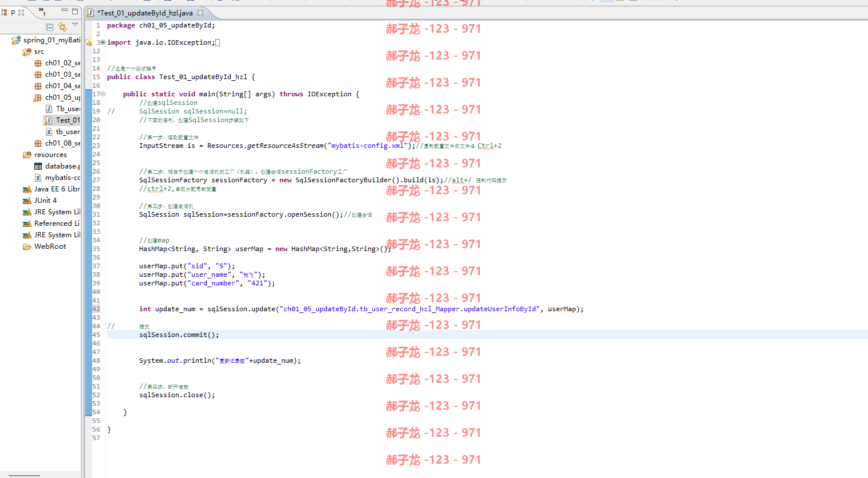Open the ch01_03_se package
Viewport: 868px width, 478px height.
tap(57, 75)
